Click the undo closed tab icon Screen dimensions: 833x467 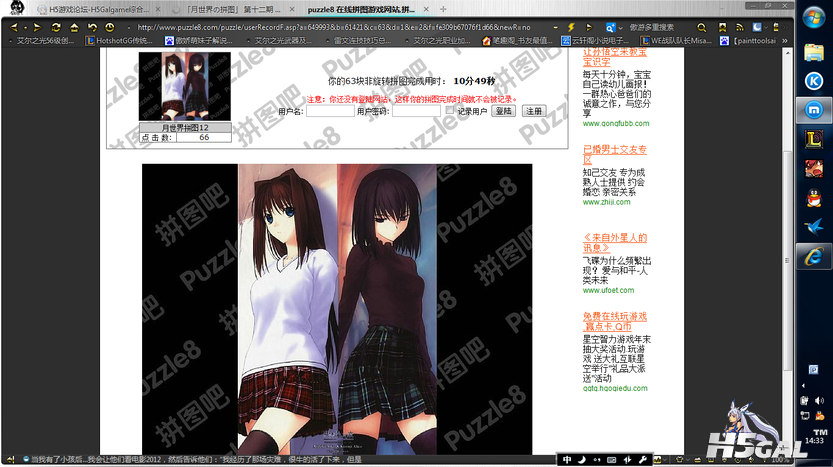coord(92,27)
